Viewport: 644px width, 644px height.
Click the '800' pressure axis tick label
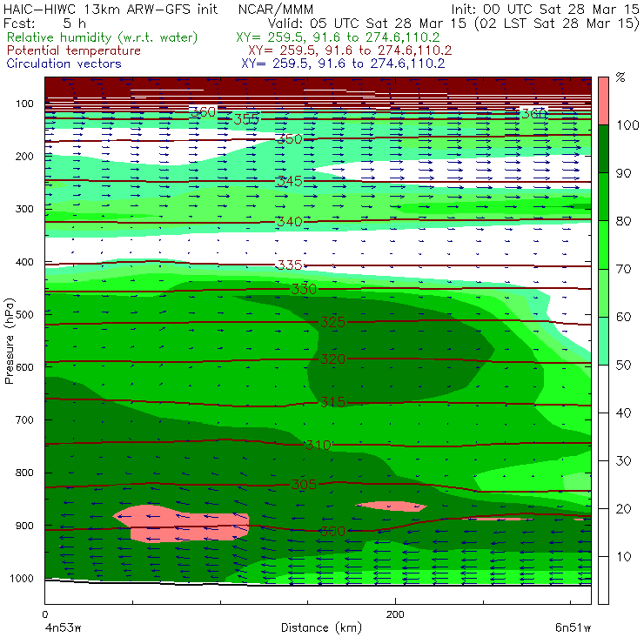pos(24,473)
